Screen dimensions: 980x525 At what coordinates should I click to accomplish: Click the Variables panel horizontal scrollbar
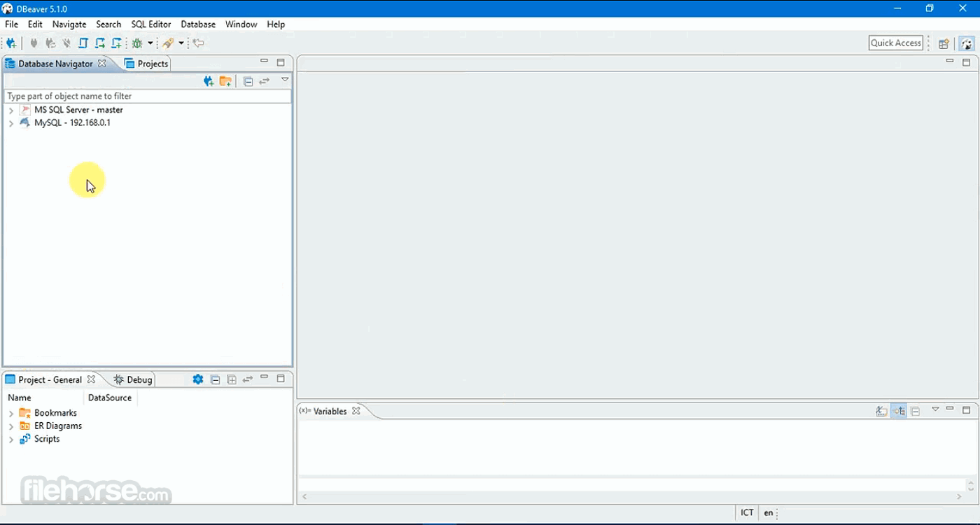(630, 497)
